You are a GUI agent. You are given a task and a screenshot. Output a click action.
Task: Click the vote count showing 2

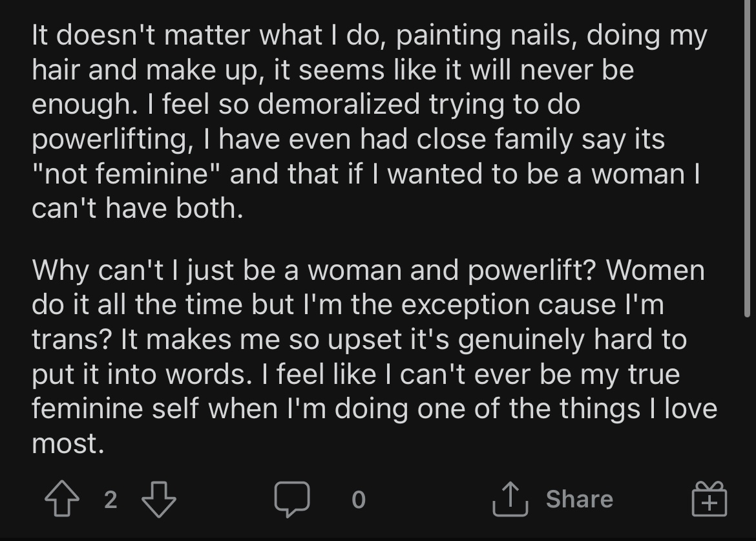[x=110, y=500]
